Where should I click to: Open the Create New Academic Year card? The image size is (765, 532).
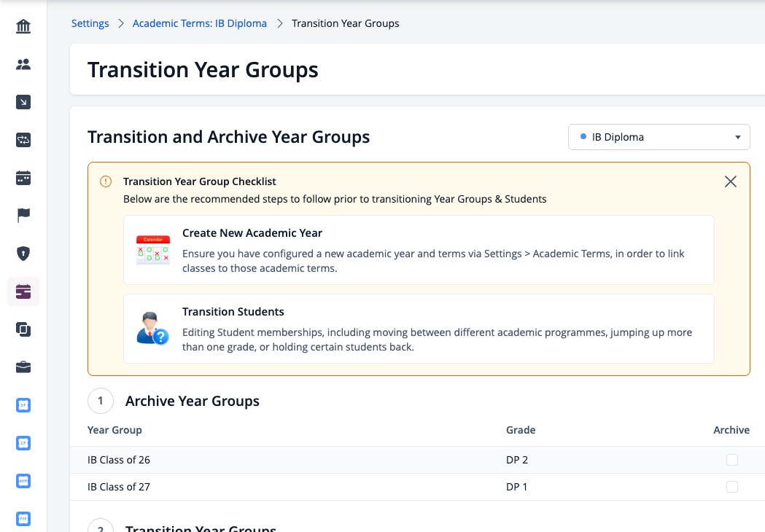pos(419,250)
